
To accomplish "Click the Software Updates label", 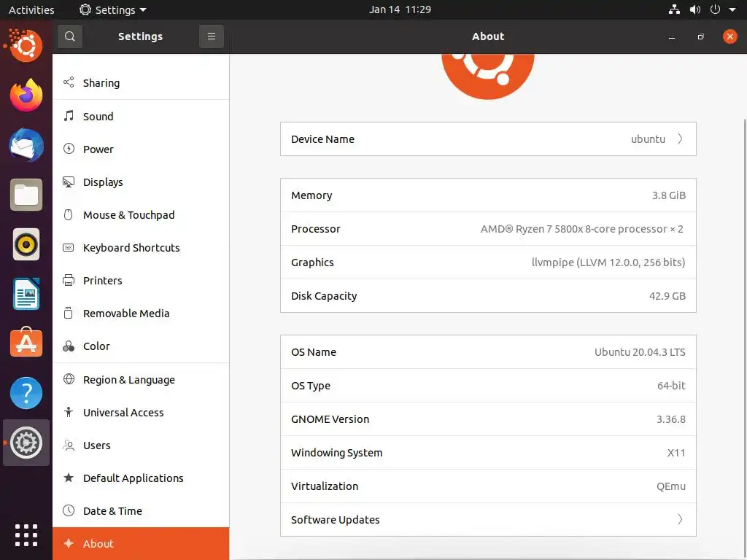I will coord(336,519).
